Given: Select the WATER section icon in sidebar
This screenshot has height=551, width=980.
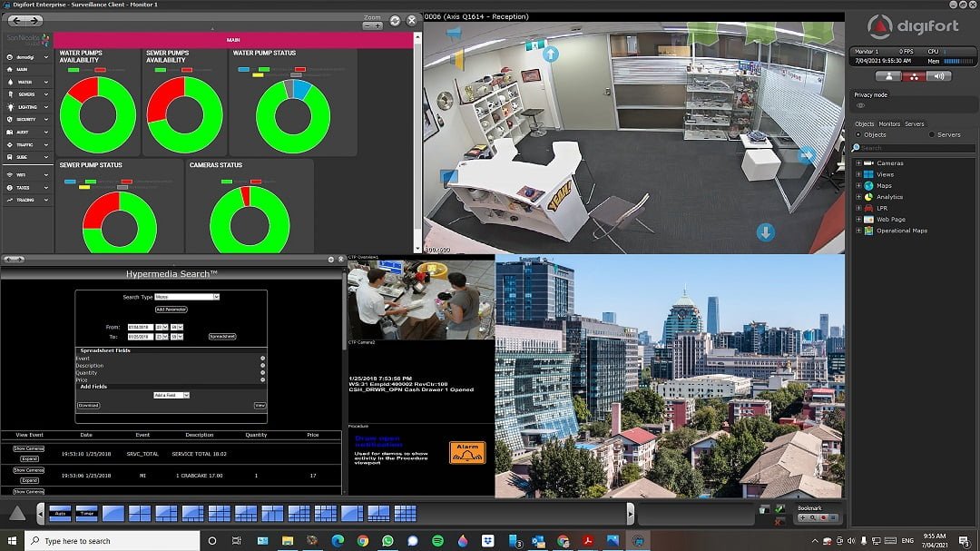Looking at the screenshot, I should tap(9, 82).
